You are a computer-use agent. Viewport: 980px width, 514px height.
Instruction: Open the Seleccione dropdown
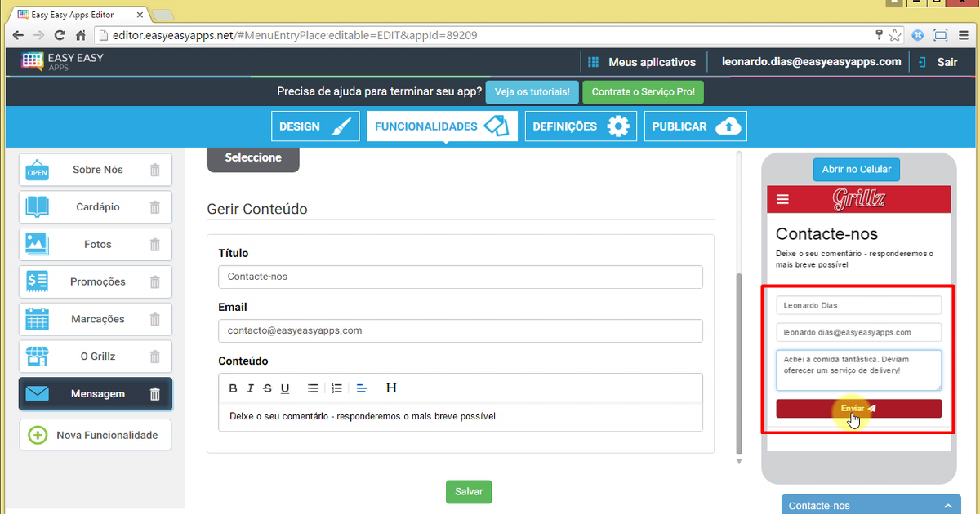coord(253,158)
